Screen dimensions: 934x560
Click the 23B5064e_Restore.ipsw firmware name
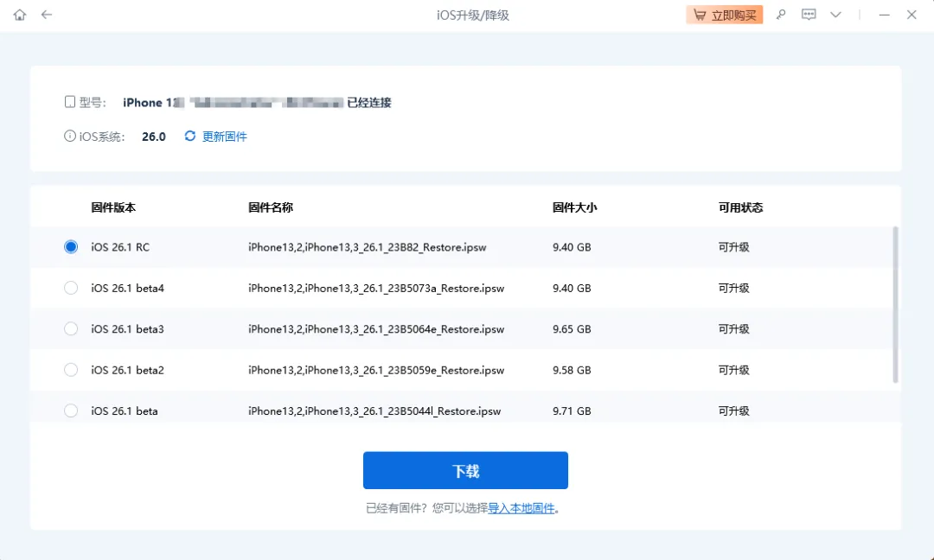coord(376,329)
